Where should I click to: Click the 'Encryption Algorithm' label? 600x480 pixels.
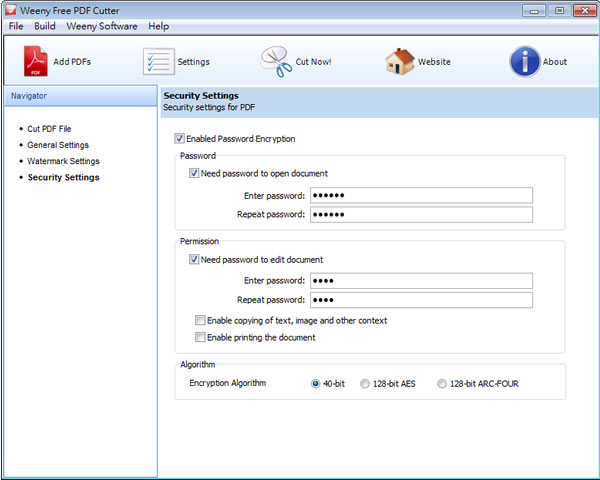point(228,383)
